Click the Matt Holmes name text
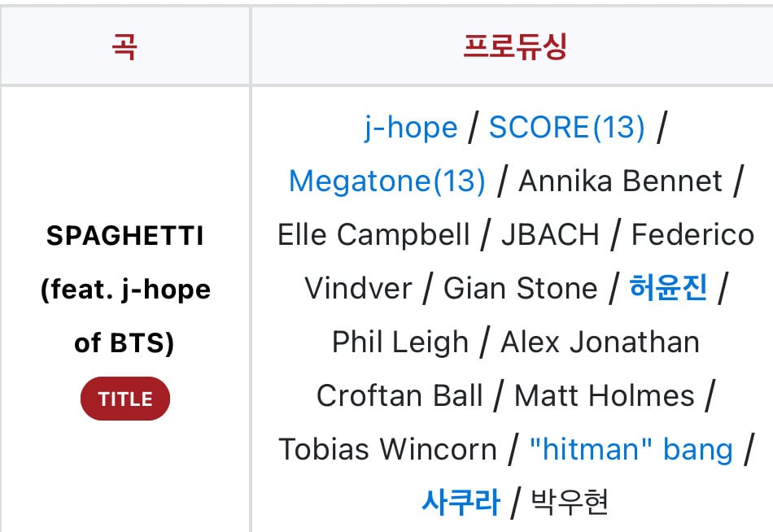Image resolution: width=773 pixels, height=532 pixels. pos(605,395)
